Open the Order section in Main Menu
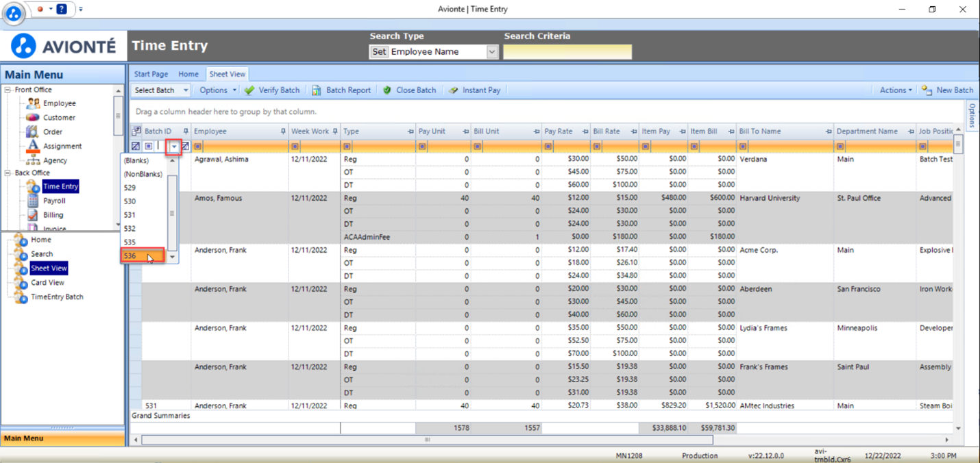The width and height of the screenshot is (980, 463). pos(53,132)
